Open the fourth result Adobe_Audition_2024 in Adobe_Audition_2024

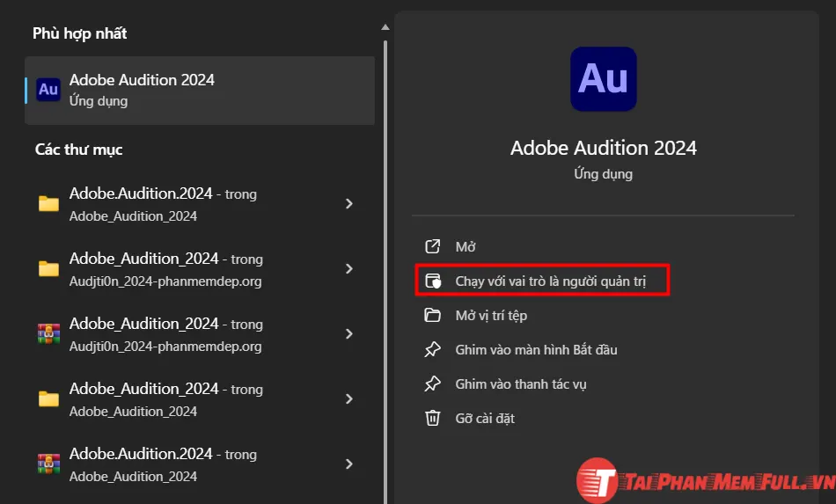click(165, 399)
